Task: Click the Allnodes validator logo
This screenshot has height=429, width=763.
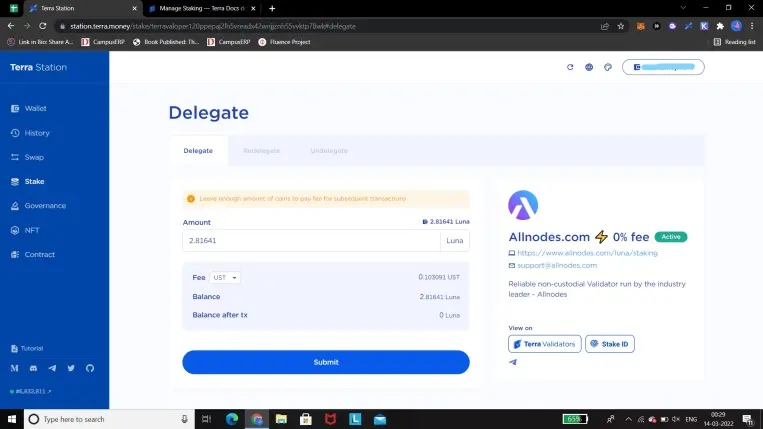Action: (x=523, y=205)
